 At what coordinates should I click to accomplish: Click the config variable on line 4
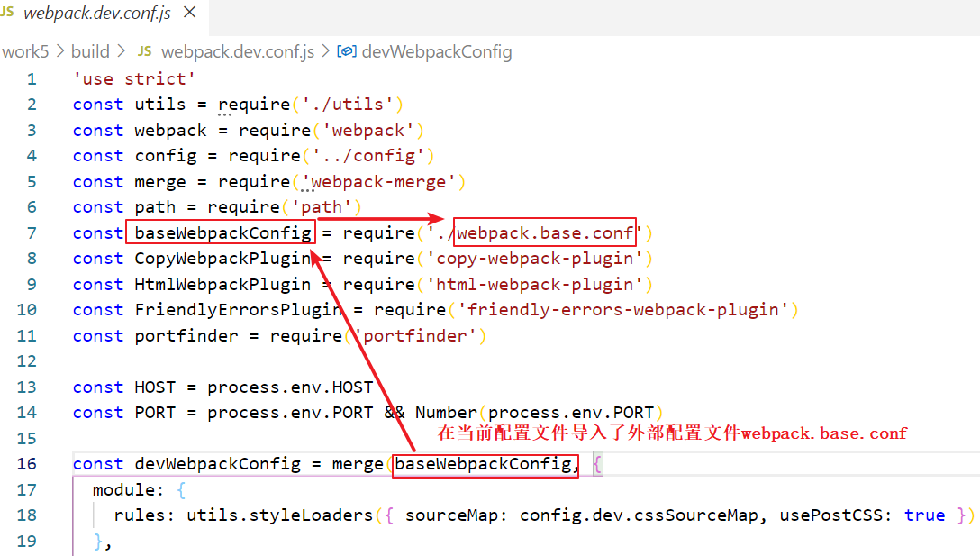click(x=166, y=156)
